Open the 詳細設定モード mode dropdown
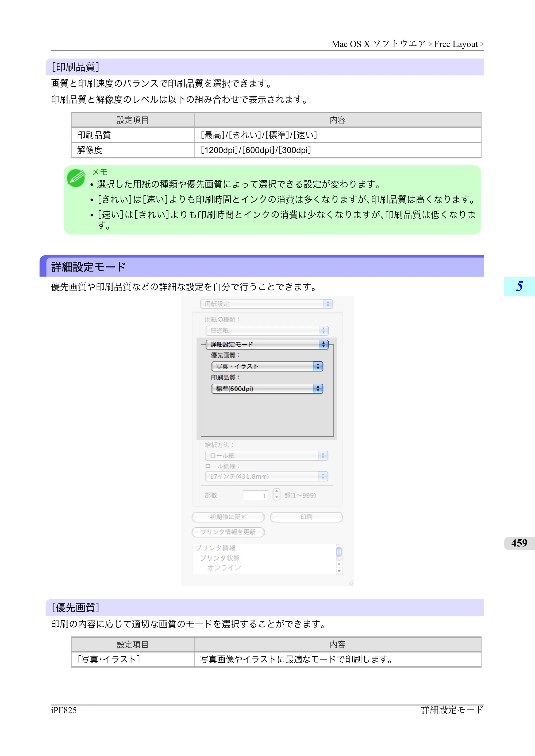The image size is (535, 756). (267, 344)
